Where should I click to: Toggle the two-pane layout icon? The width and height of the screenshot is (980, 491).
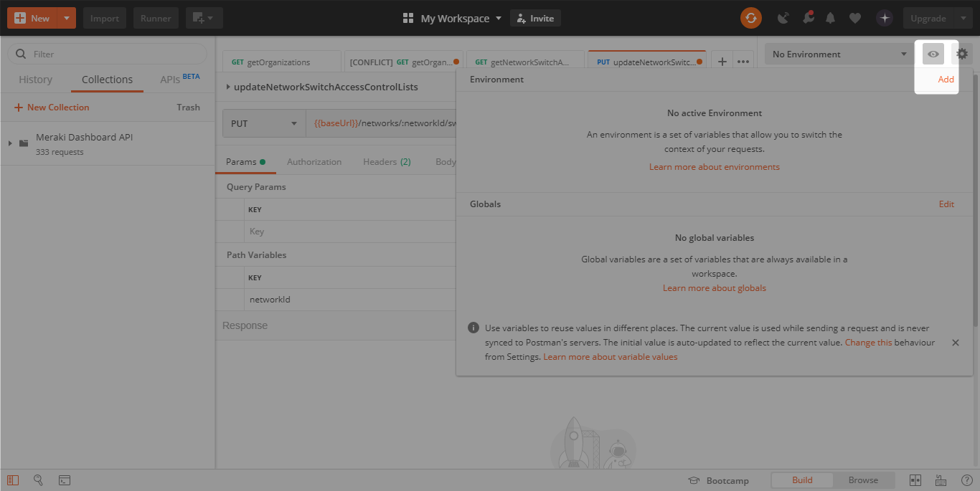point(915,480)
